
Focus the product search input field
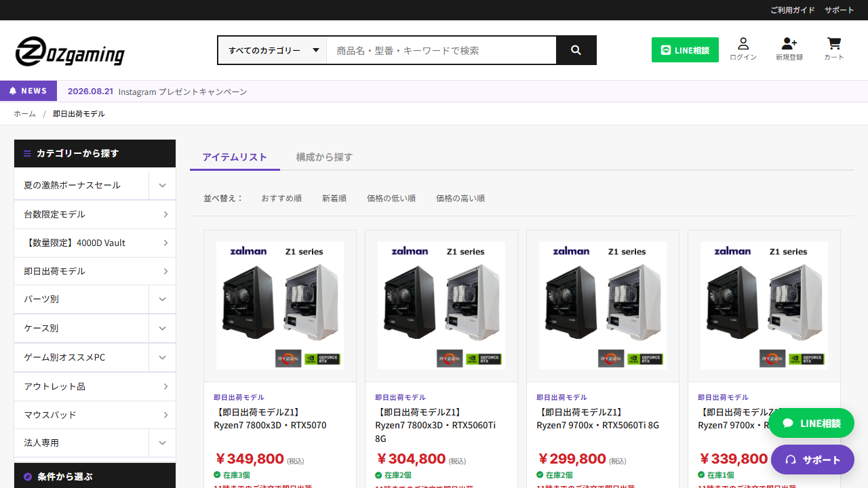441,50
